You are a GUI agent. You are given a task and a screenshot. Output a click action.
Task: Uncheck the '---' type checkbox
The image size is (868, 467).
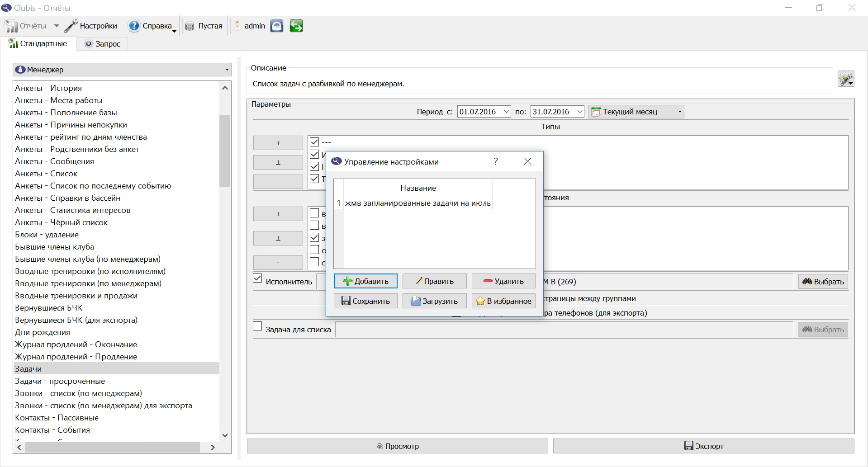point(314,142)
